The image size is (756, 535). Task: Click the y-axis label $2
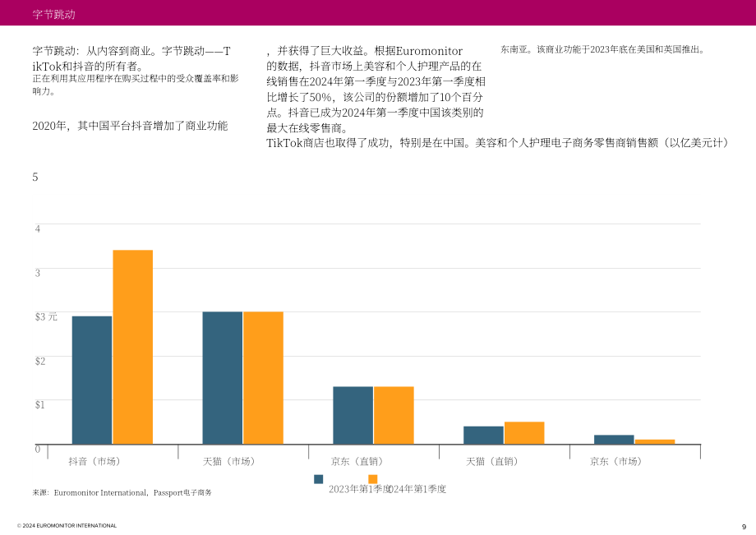pyautogui.click(x=40, y=361)
